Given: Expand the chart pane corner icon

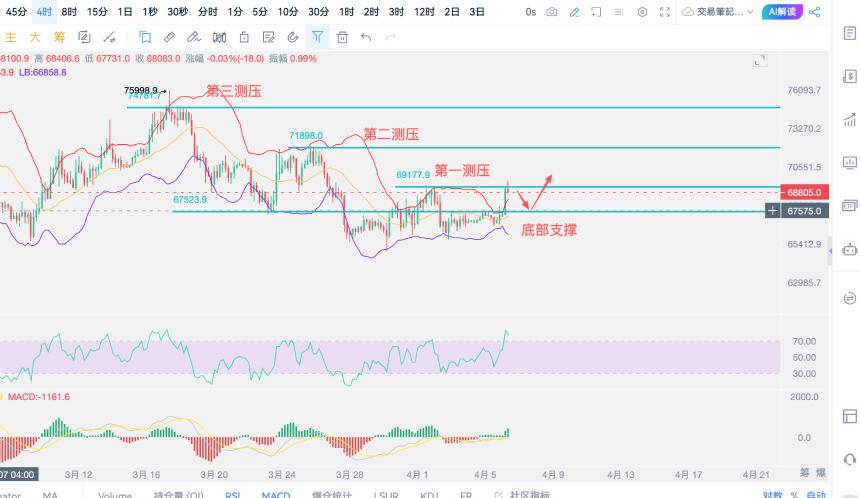Looking at the screenshot, I should click(x=760, y=60).
